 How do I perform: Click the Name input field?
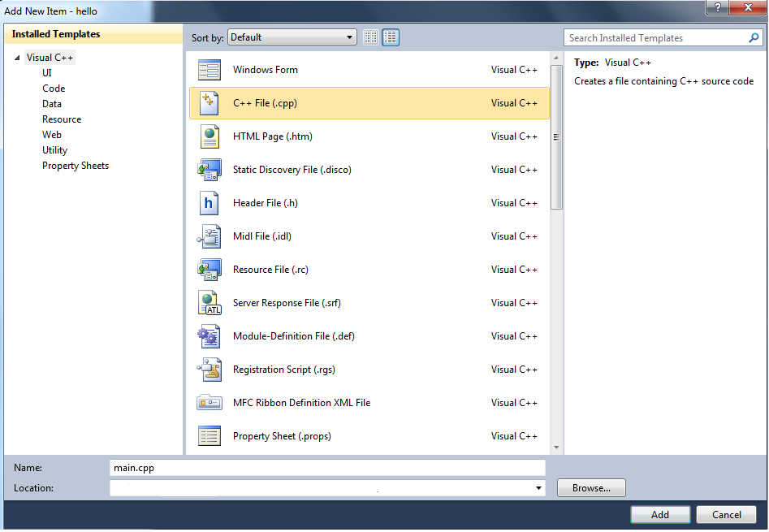(327, 468)
